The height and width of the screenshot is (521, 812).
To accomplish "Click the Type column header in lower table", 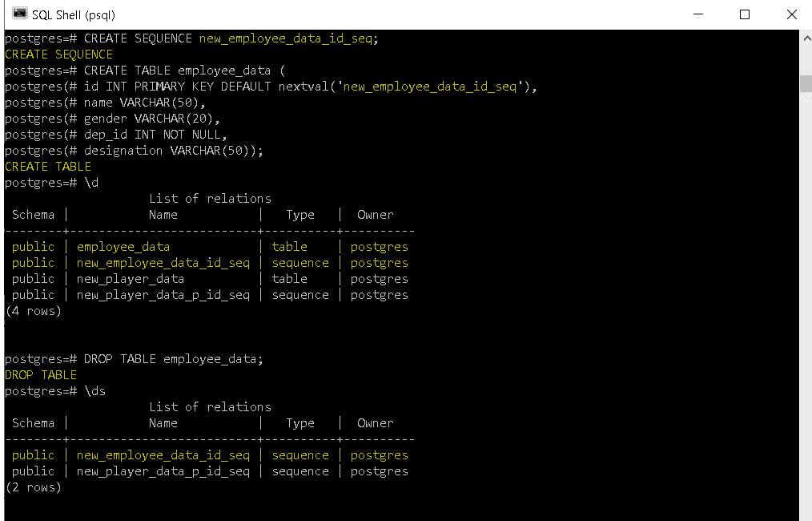I will click(299, 422).
